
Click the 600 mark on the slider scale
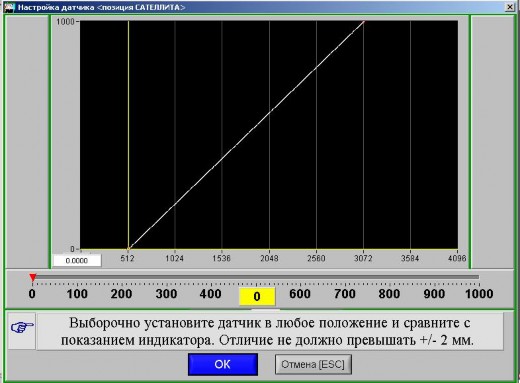[300, 294]
